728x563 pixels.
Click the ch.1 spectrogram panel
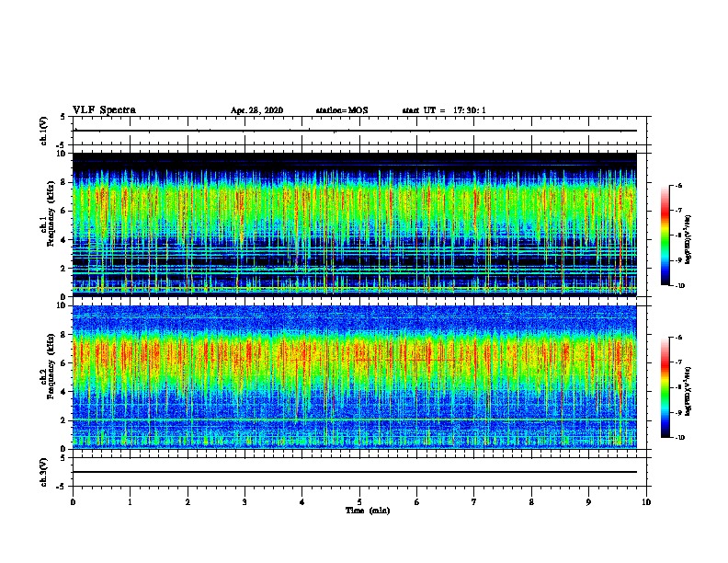point(355,224)
